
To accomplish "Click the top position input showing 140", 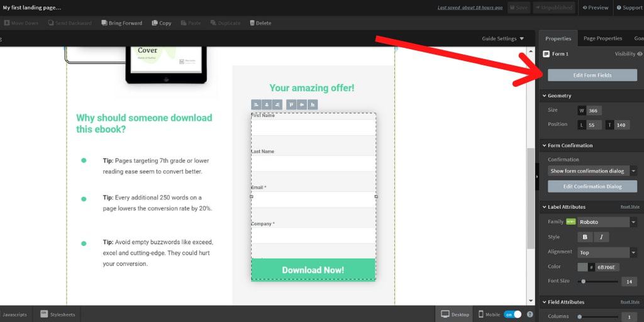I will point(622,125).
